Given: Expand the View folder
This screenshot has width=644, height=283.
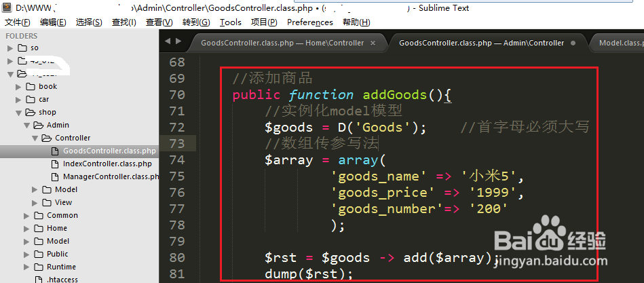Looking at the screenshot, I should pyautogui.click(x=35, y=202).
